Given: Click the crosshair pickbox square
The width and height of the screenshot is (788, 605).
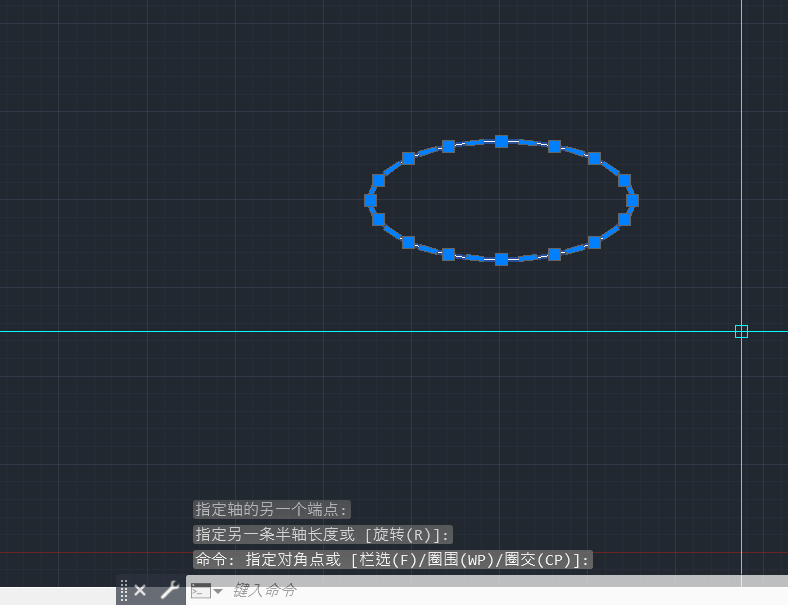Looking at the screenshot, I should [x=741, y=331].
